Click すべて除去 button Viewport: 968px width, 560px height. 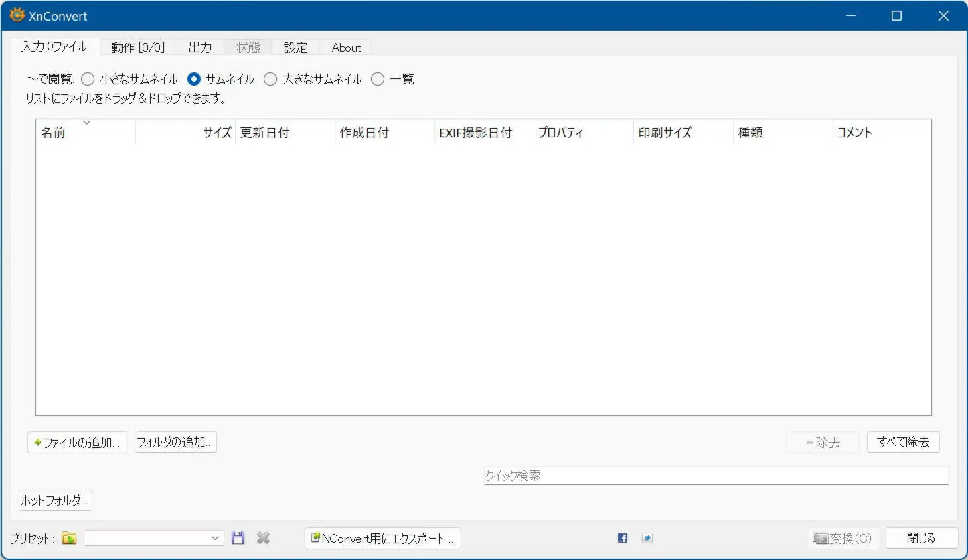tap(903, 442)
